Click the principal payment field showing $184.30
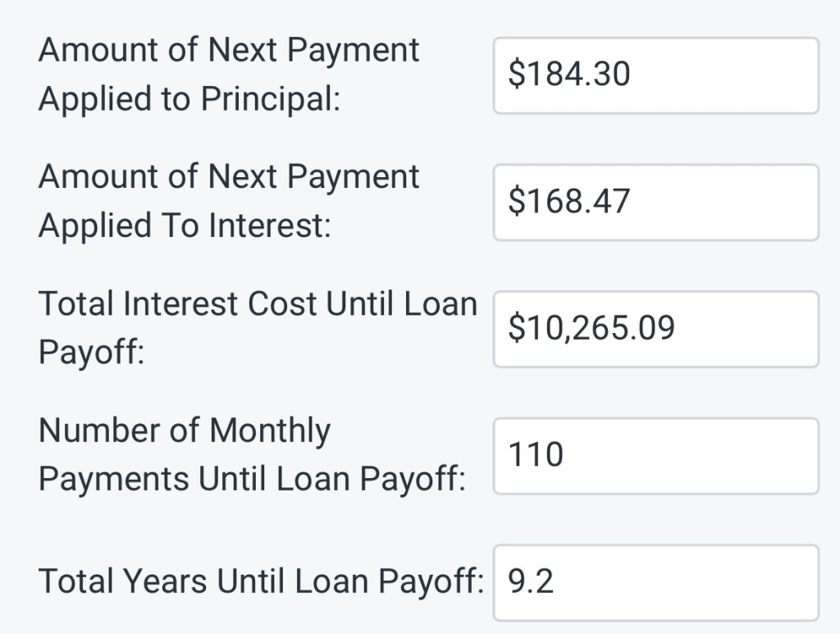Image resolution: width=840 pixels, height=634 pixels. (x=655, y=75)
